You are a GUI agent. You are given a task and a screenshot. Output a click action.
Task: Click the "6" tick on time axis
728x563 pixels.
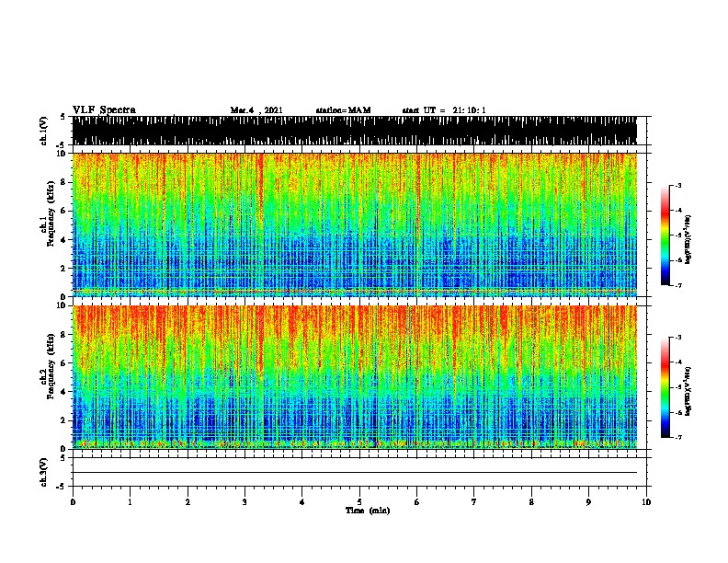(x=417, y=502)
